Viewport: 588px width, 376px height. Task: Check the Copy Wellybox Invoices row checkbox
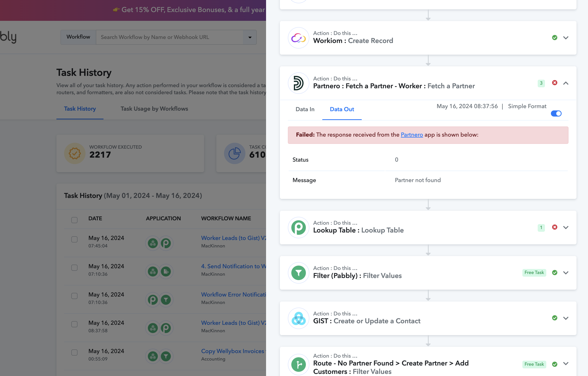click(74, 352)
